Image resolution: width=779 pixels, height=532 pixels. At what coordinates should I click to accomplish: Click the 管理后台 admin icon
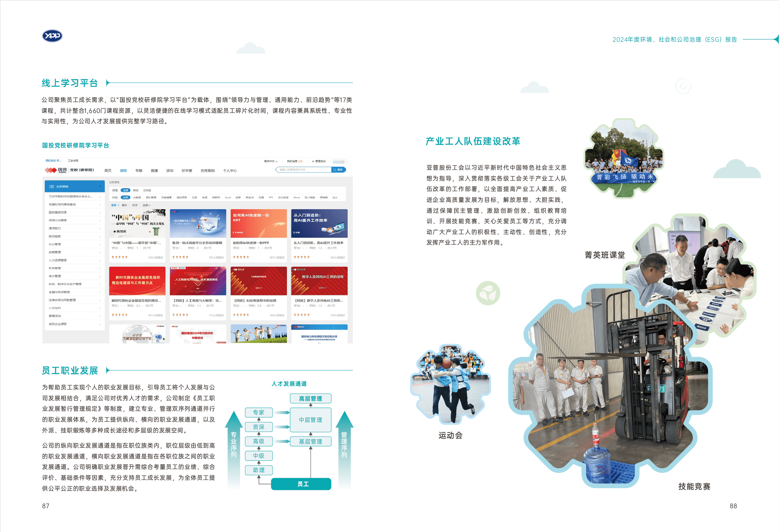313,161
